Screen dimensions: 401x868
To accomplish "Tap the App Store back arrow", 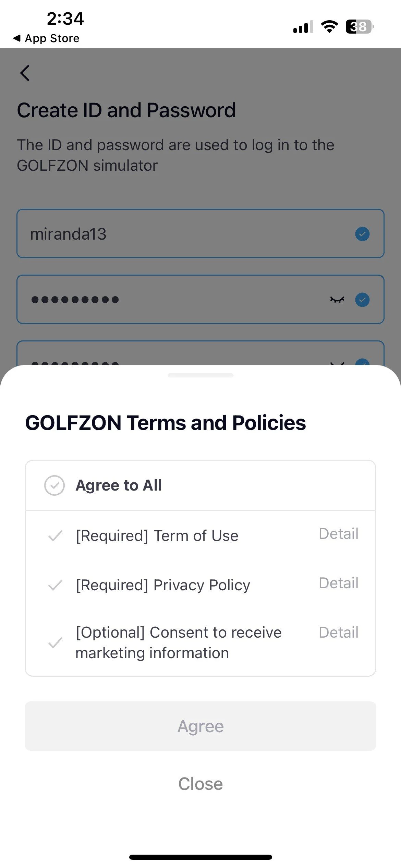I will pyautogui.click(x=16, y=38).
